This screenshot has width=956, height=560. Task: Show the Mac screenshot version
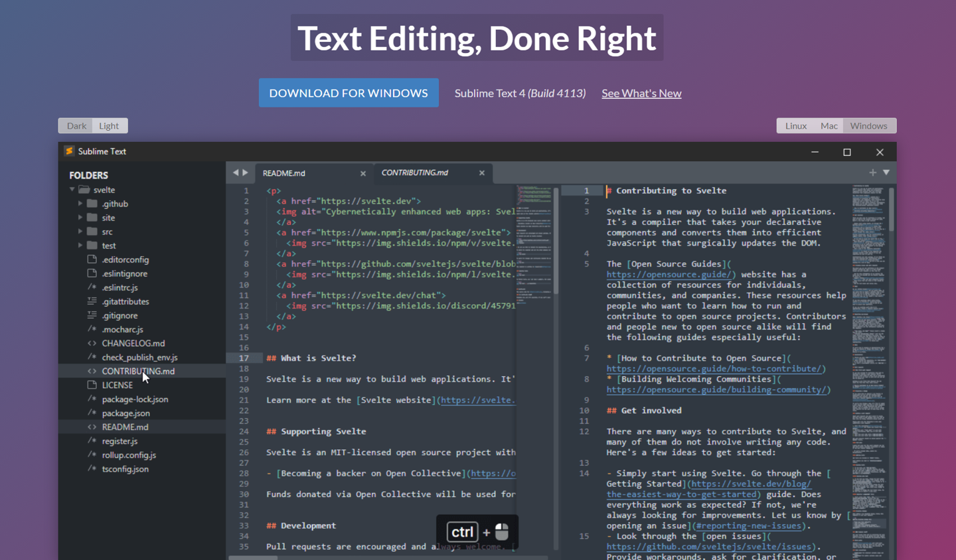829,125
